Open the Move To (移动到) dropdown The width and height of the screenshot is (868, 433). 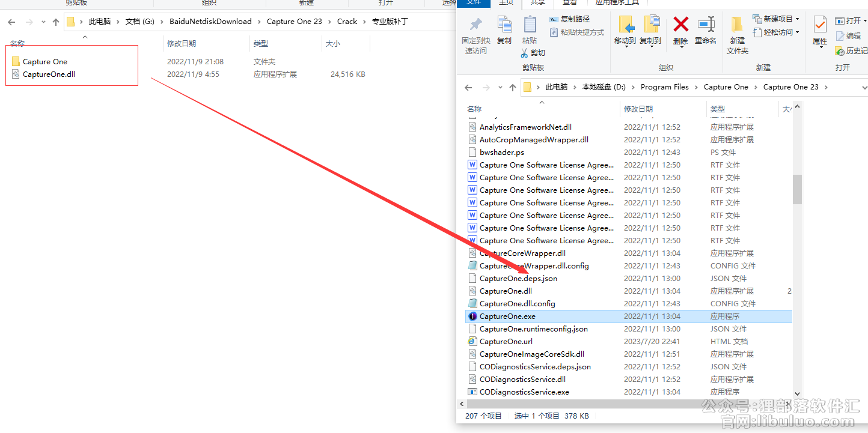(x=625, y=46)
